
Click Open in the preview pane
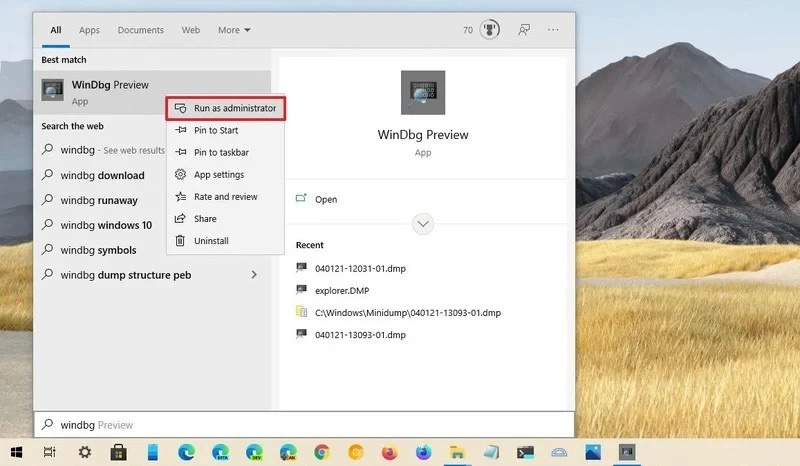pyautogui.click(x=326, y=199)
